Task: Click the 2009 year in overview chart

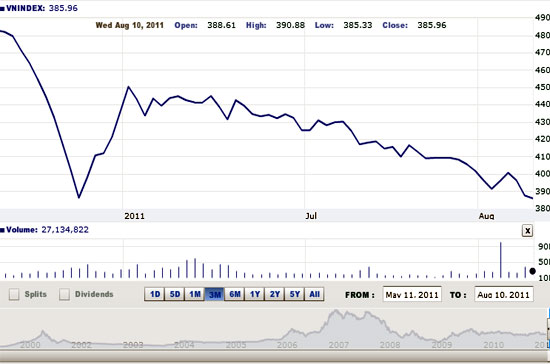Action: pos(442,345)
